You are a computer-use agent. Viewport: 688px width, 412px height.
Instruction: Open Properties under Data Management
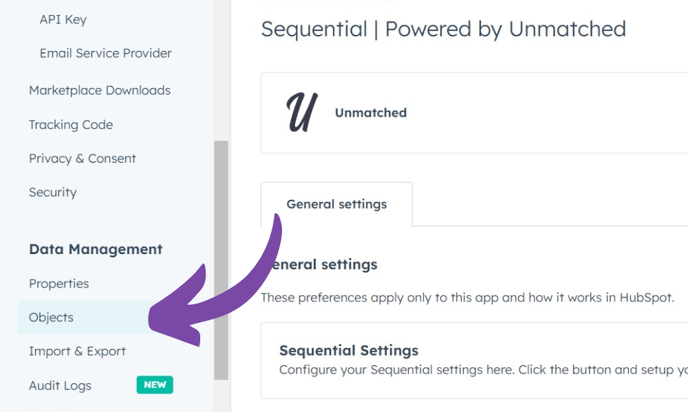59,284
